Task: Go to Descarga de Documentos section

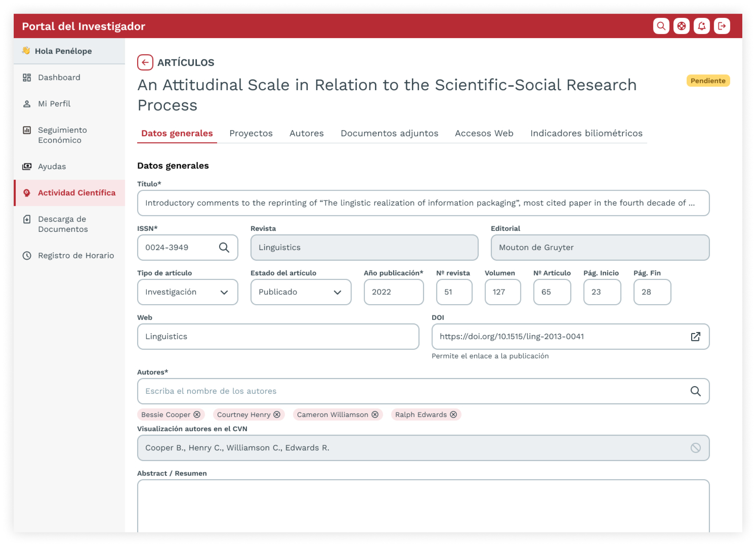Action: point(63,224)
